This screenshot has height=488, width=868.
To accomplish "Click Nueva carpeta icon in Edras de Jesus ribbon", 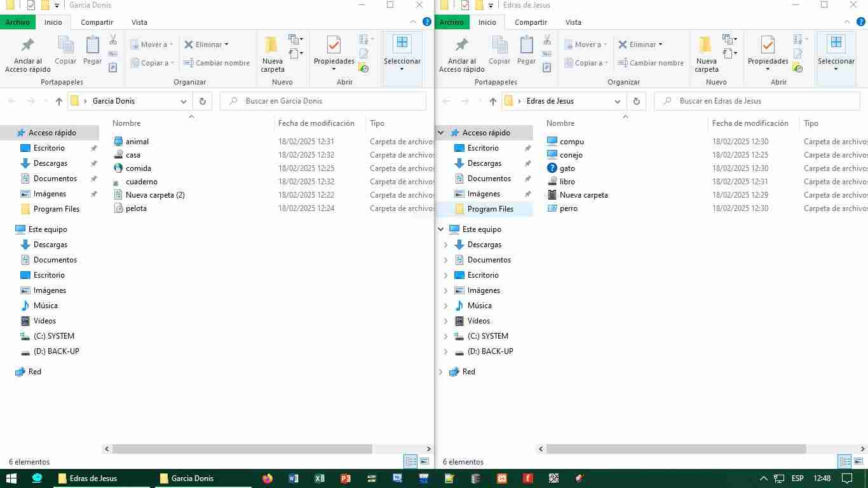I will pyautogui.click(x=707, y=45).
